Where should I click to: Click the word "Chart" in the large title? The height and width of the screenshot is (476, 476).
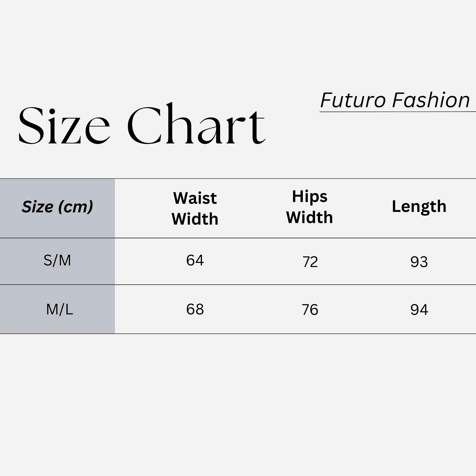point(196,125)
